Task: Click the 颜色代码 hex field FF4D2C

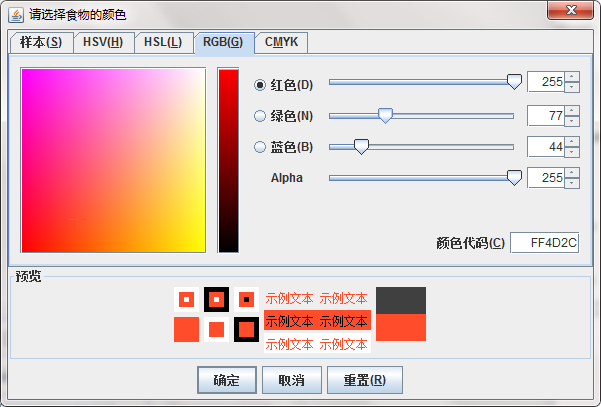Action: tap(545, 243)
